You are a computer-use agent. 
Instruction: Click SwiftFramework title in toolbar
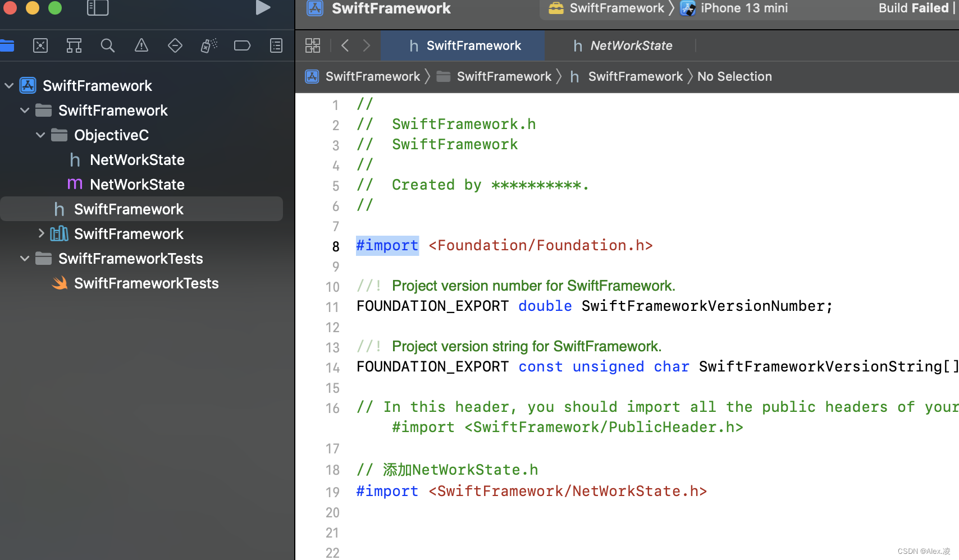click(x=391, y=8)
